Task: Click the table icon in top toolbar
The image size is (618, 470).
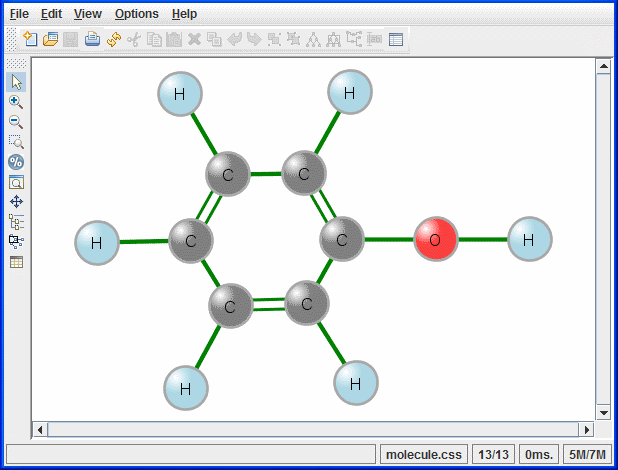Action: point(396,40)
